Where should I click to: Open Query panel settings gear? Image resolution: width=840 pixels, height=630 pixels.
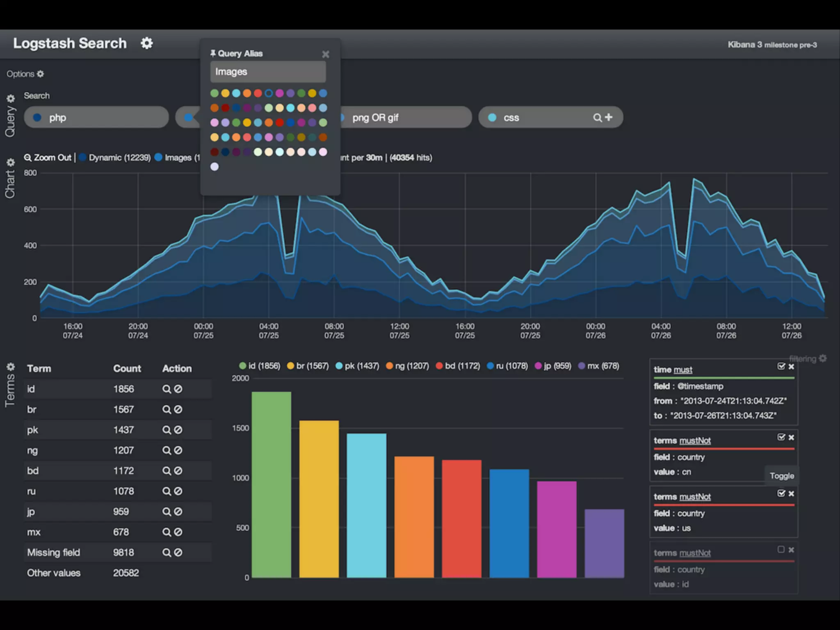[x=11, y=98]
